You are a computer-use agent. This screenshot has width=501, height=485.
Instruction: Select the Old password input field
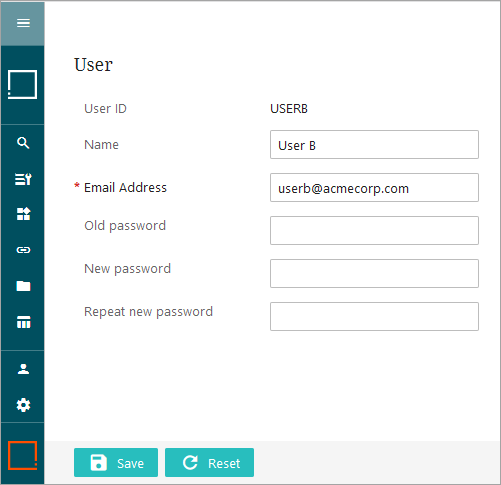[374, 231]
